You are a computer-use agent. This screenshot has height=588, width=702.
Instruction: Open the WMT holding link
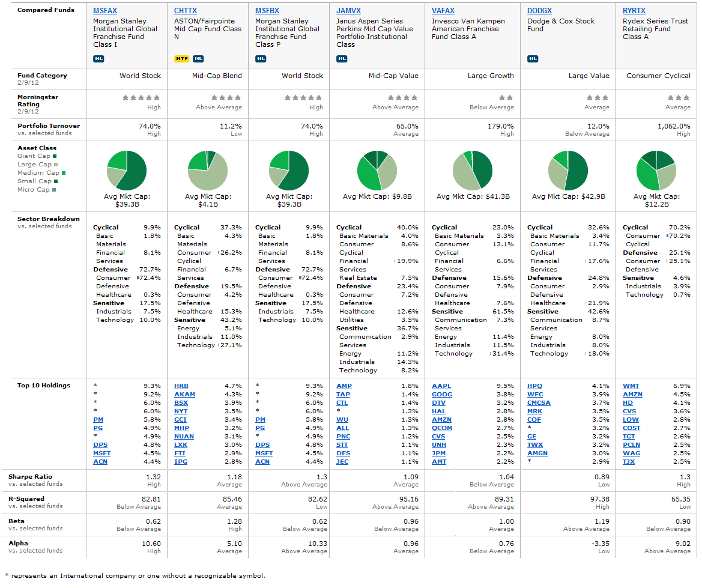[631, 386]
